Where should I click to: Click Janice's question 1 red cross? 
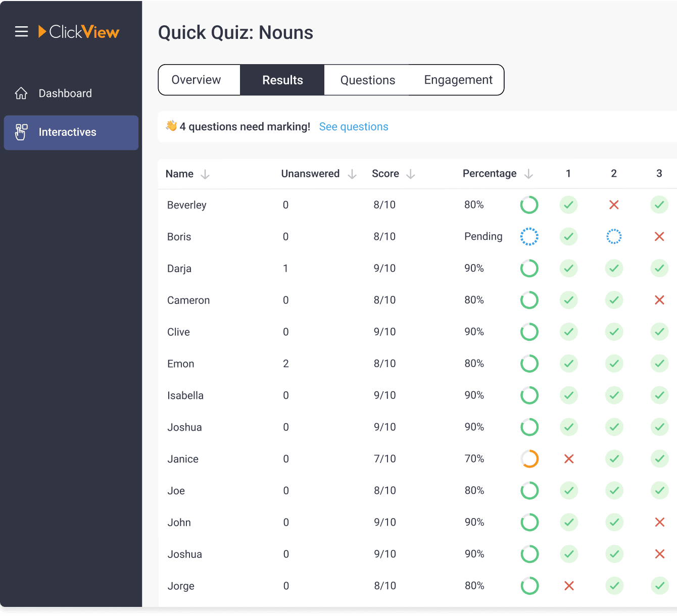point(569,459)
